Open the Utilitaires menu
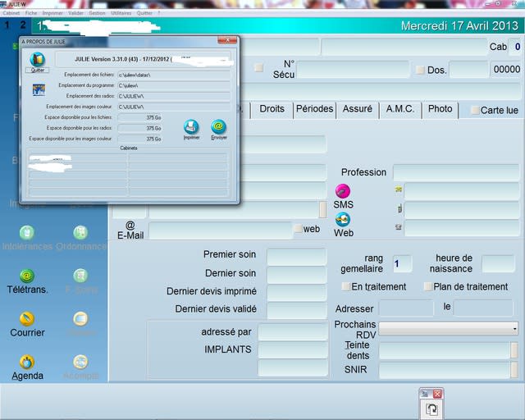Image resolution: width=525 pixels, height=420 pixels. point(121,14)
